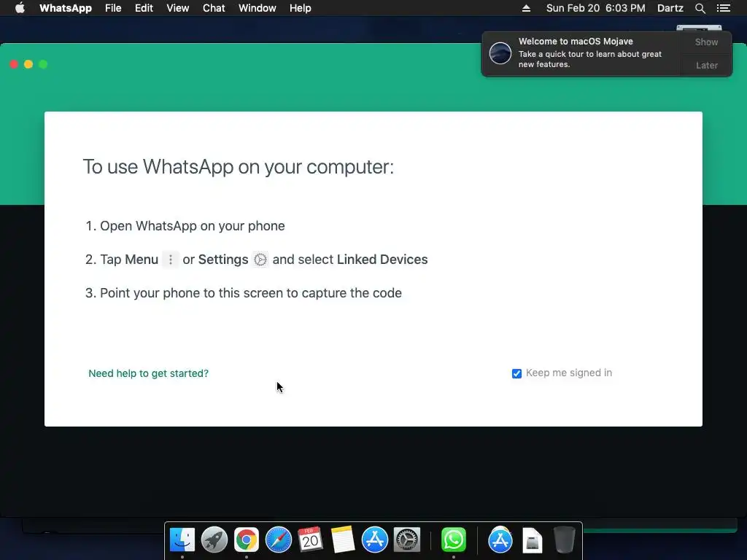Click the Settings gear icon in step 2

click(260, 260)
